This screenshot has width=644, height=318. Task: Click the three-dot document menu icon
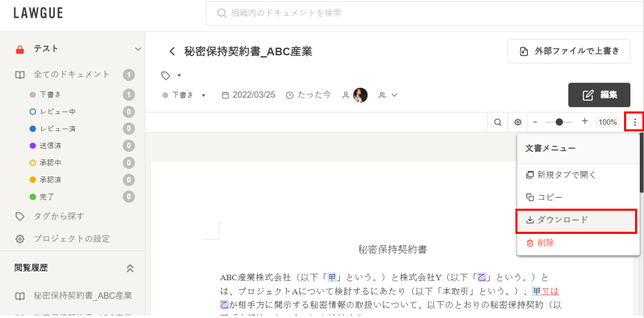(635, 122)
